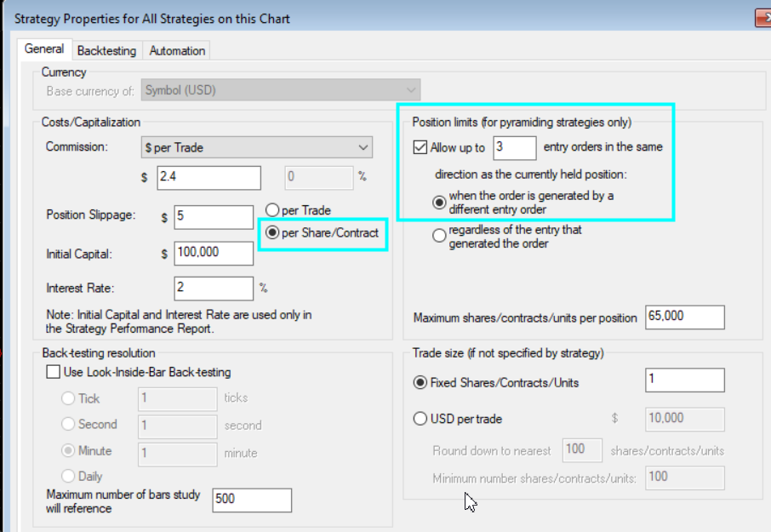The image size is (771, 532).
Task: Select the slippage per Trade option
Action: (272, 210)
